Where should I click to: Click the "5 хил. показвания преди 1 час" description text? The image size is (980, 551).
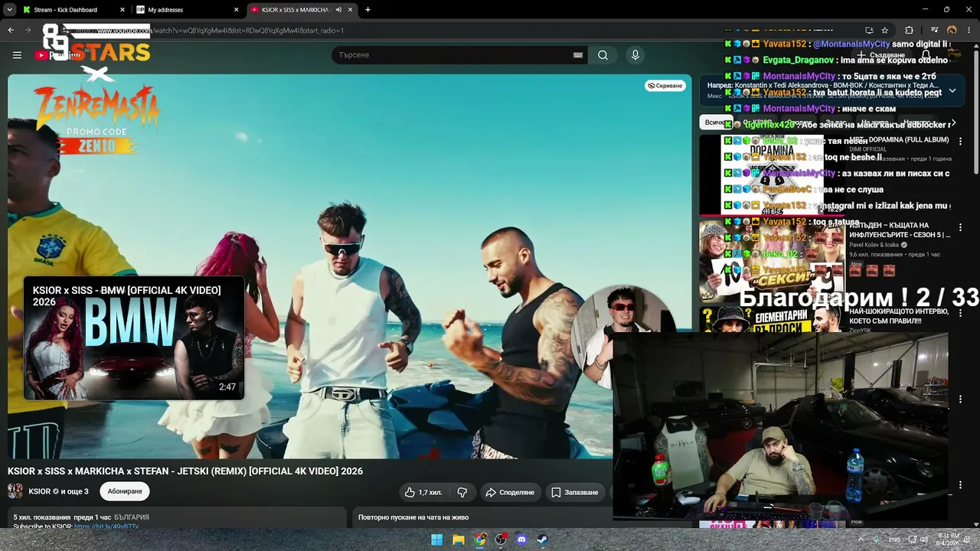click(x=62, y=517)
